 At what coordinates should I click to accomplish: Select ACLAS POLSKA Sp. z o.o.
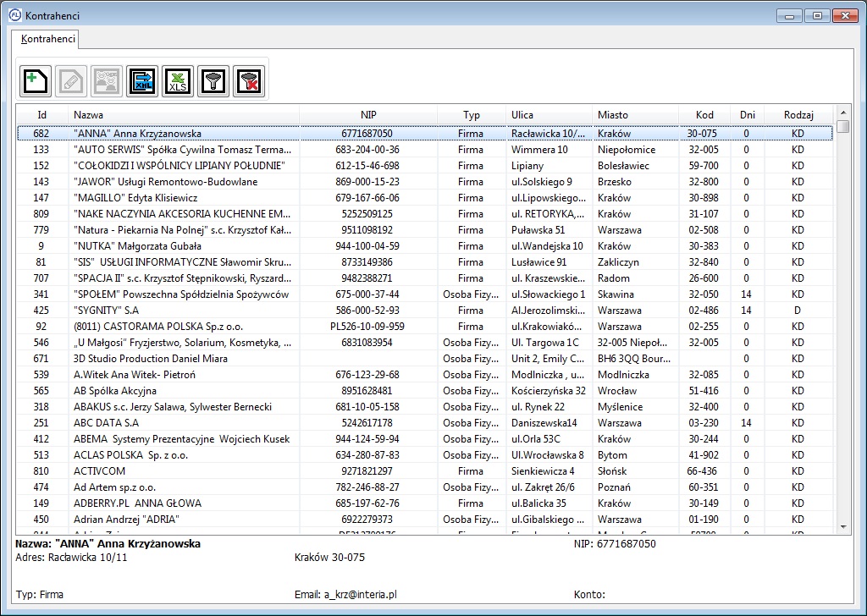coord(425,454)
